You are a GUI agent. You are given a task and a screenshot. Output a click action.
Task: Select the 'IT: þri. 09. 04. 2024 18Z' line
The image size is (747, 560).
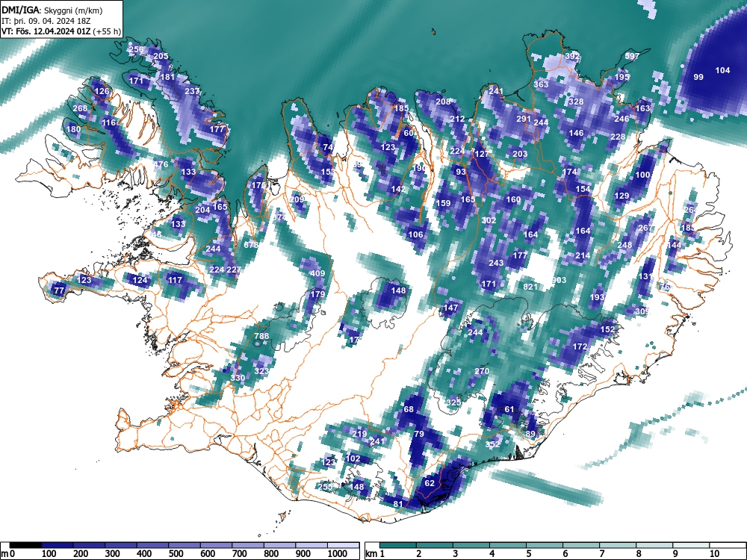[x=46, y=21]
